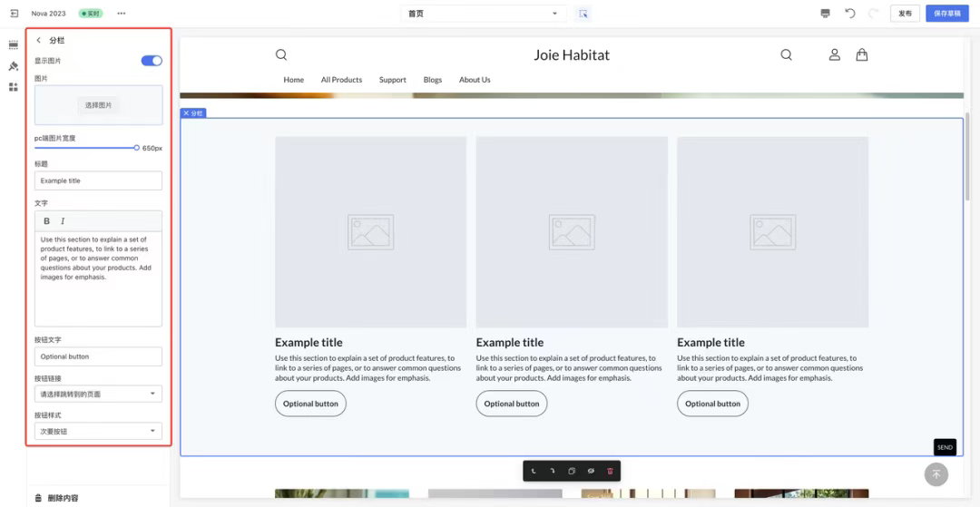Toggle italic formatting in text editor

pyautogui.click(x=63, y=221)
